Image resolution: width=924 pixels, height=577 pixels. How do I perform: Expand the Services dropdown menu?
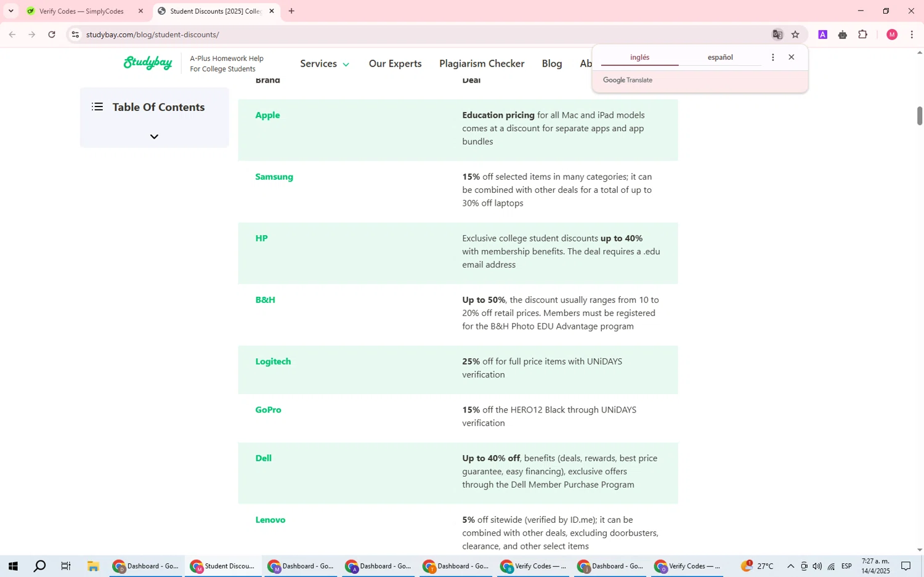[x=325, y=63]
